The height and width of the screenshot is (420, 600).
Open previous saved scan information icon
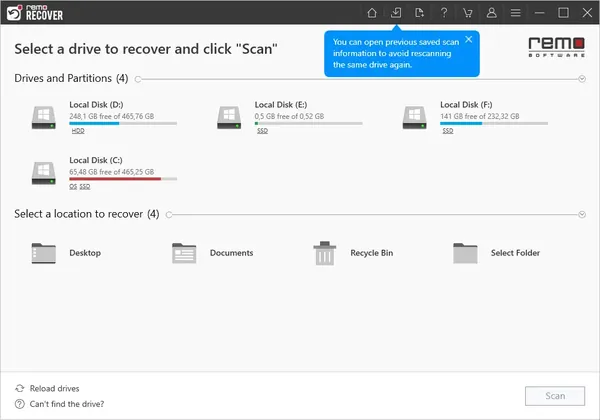pyautogui.click(x=396, y=13)
